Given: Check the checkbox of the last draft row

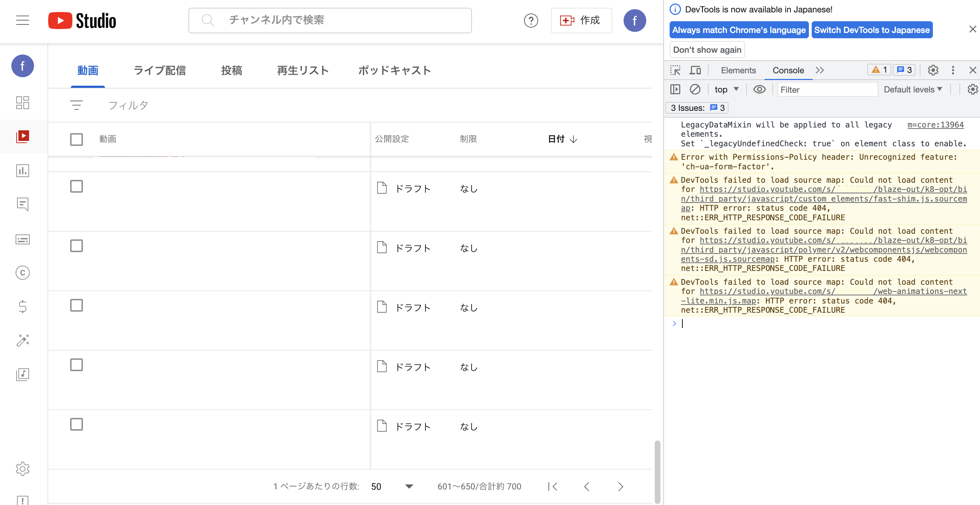Looking at the screenshot, I should coord(76,424).
